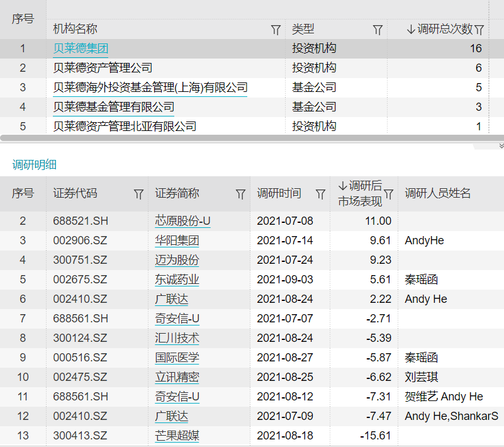Screen dimensions: 504x447
Task: Open filter for 证券简称 column
Action: point(240,194)
